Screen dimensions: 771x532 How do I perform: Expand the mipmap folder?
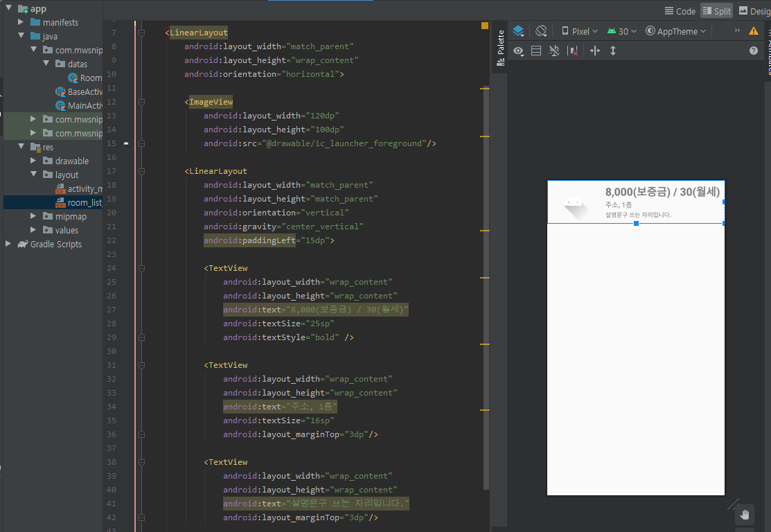[x=33, y=216]
